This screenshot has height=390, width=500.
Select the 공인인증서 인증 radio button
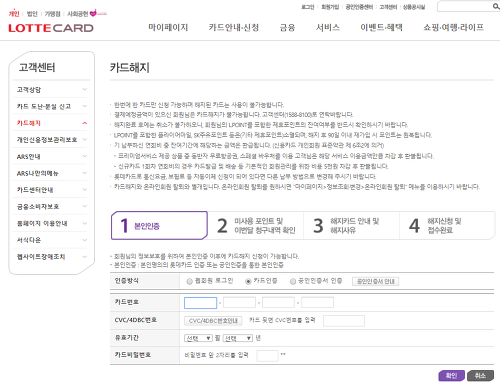tap(293, 281)
